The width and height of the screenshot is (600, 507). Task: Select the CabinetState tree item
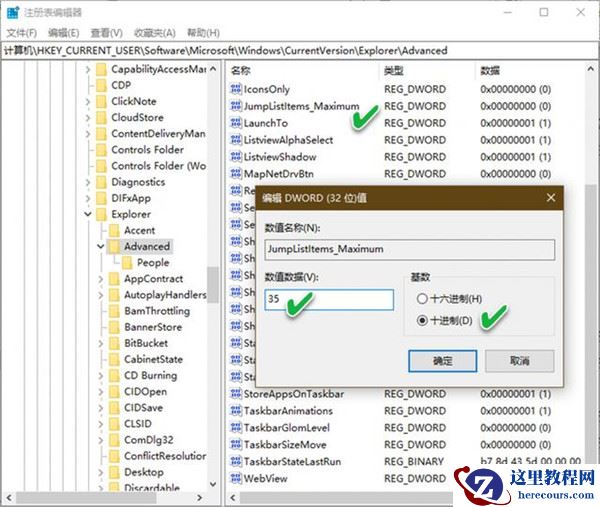coord(153,359)
